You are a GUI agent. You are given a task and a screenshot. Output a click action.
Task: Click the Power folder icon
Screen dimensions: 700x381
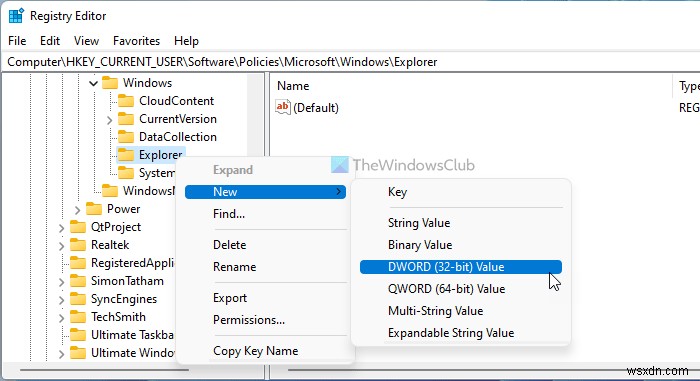[94, 209]
